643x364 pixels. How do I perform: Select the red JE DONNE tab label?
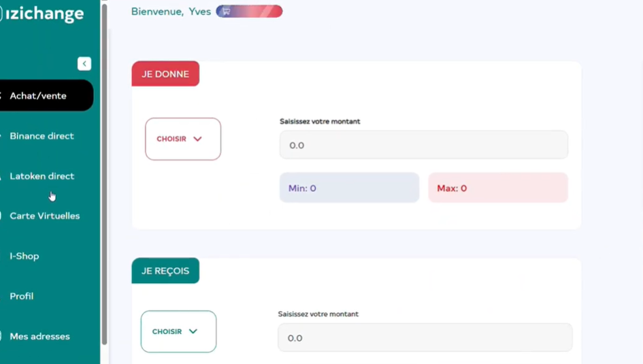tap(165, 74)
